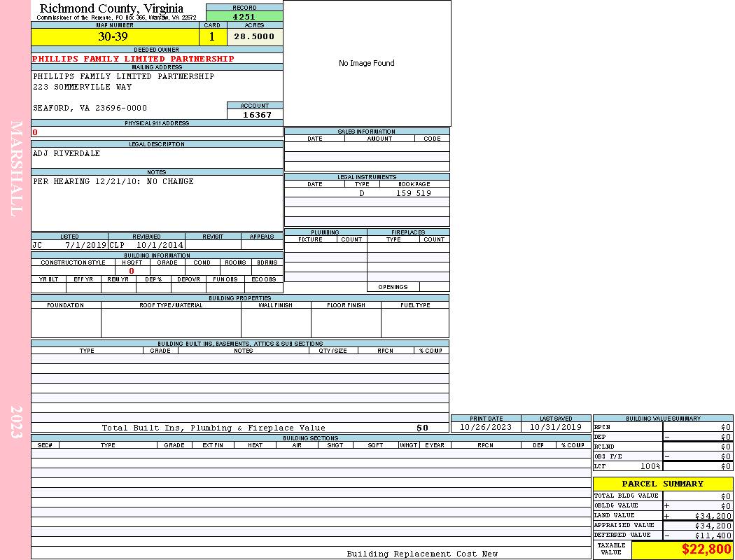Click the listed date 7/1/2019
Screen dimensions: 735x560
click(85, 246)
